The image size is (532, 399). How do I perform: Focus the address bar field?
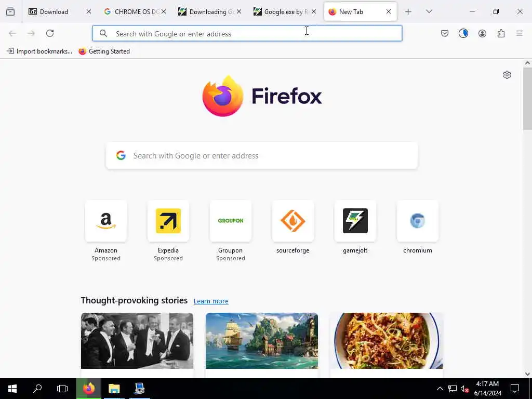point(247,34)
